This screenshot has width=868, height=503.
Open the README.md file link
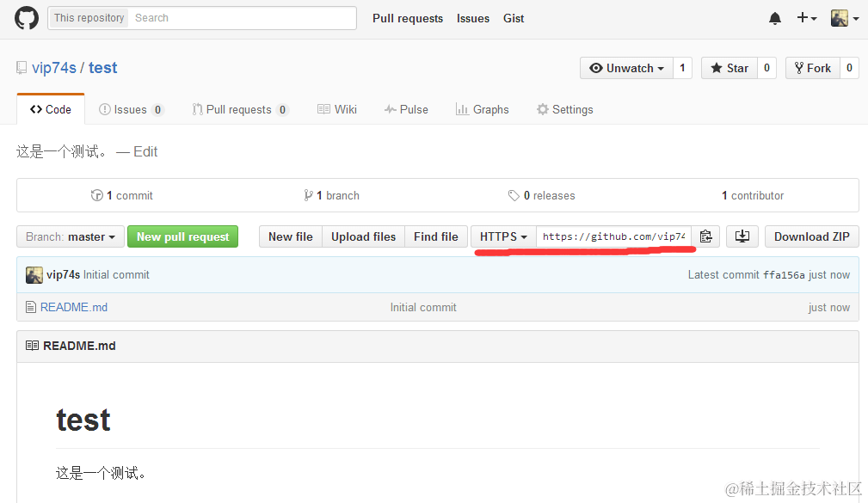click(74, 307)
